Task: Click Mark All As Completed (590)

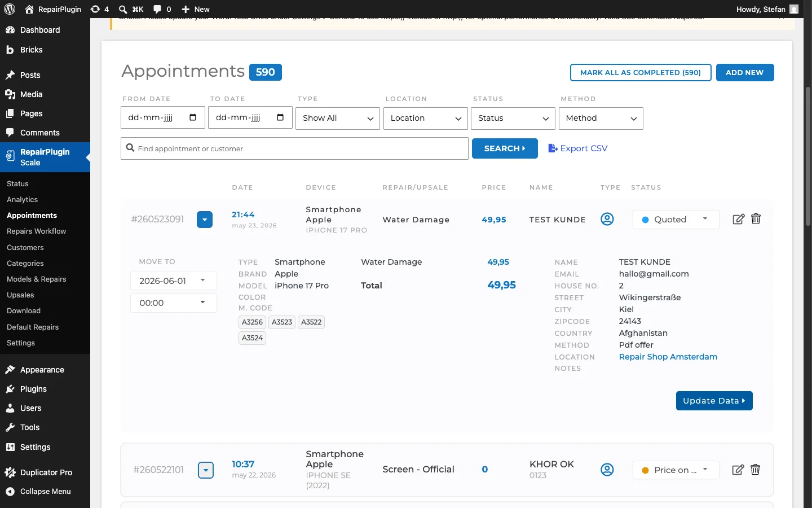Action: click(641, 72)
